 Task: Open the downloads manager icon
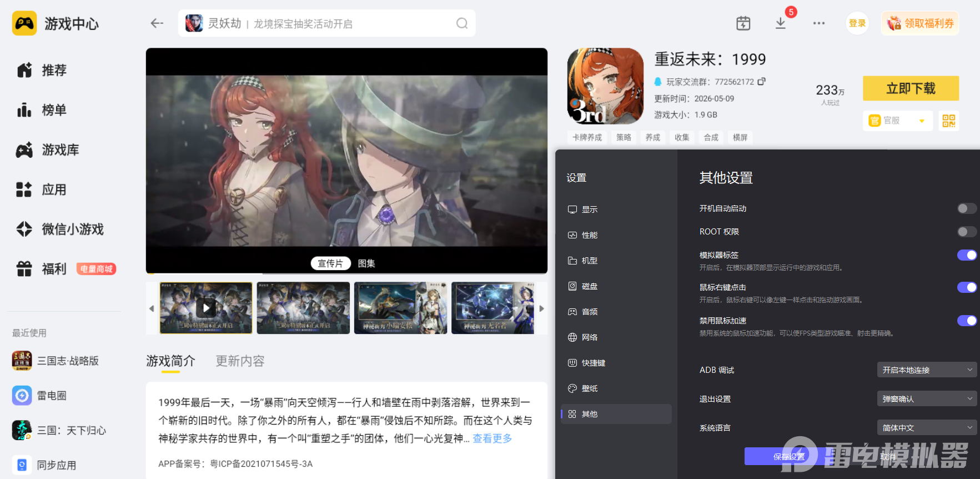tap(781, 23)
